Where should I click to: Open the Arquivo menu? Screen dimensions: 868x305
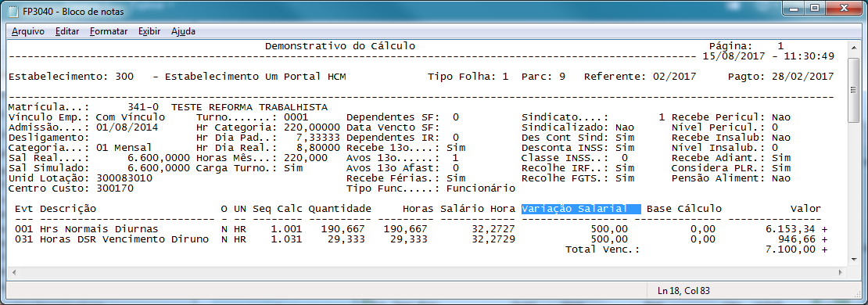click(27, 31)
